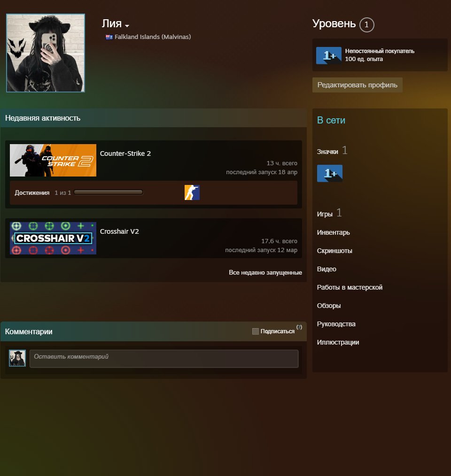Click the Оставить комментарий input field

pos(164,359)
